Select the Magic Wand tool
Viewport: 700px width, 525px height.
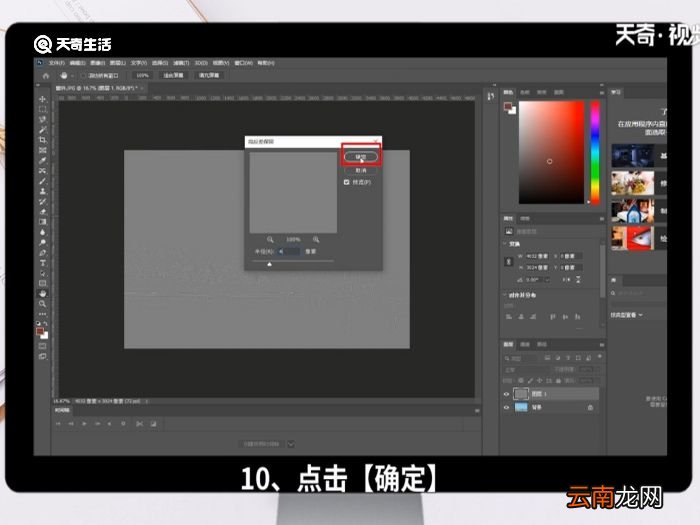[42, 129]
